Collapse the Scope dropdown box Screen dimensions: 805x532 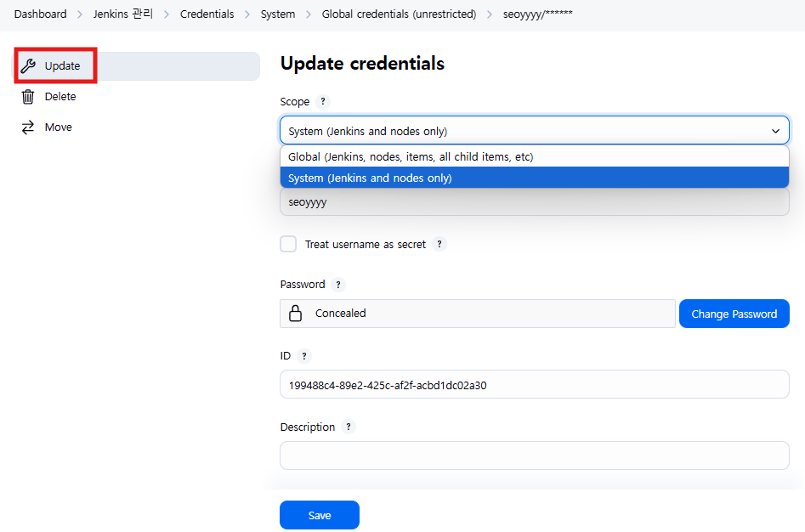pos(534,130)
